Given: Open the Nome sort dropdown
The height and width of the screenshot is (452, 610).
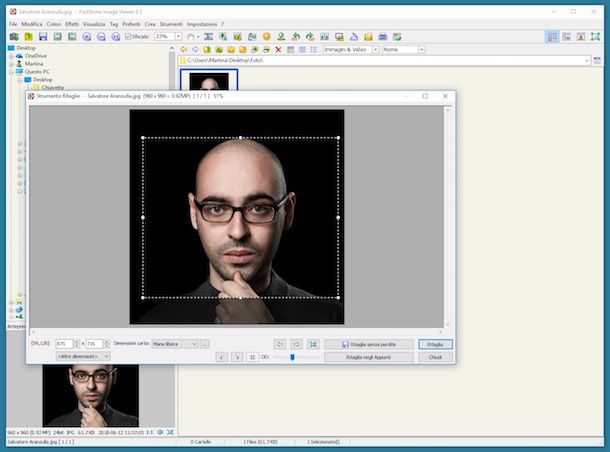Looking at the screenshot, I should [421, 49].
